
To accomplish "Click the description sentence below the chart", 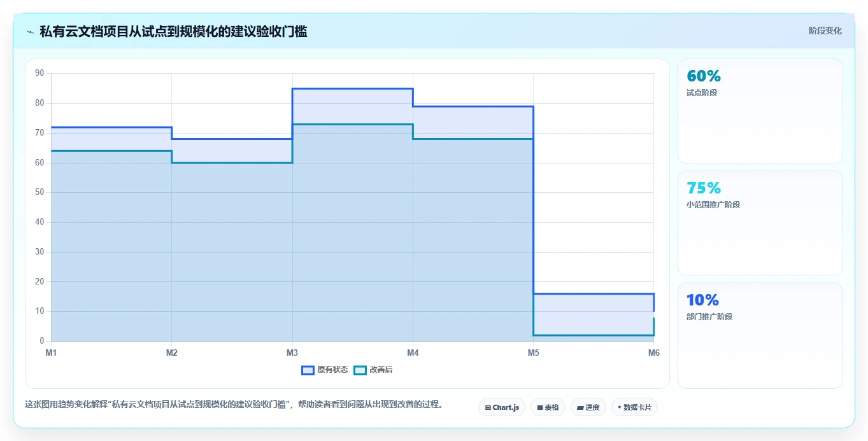I will pos(234,405).
